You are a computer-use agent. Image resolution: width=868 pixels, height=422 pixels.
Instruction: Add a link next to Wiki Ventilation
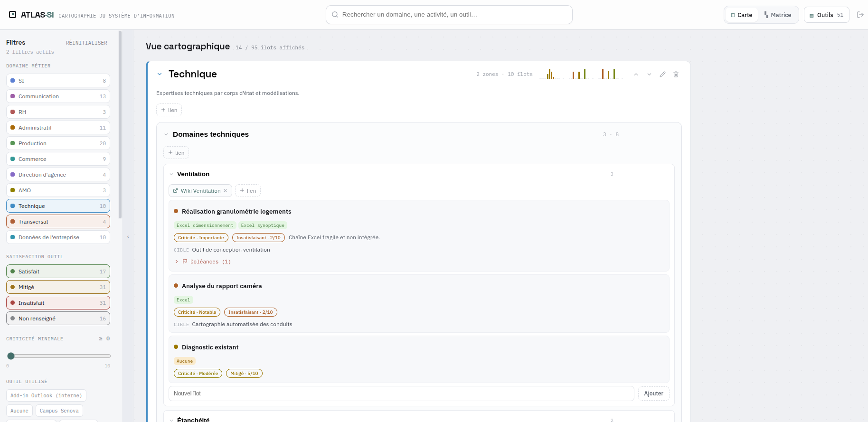pos(248,191)
